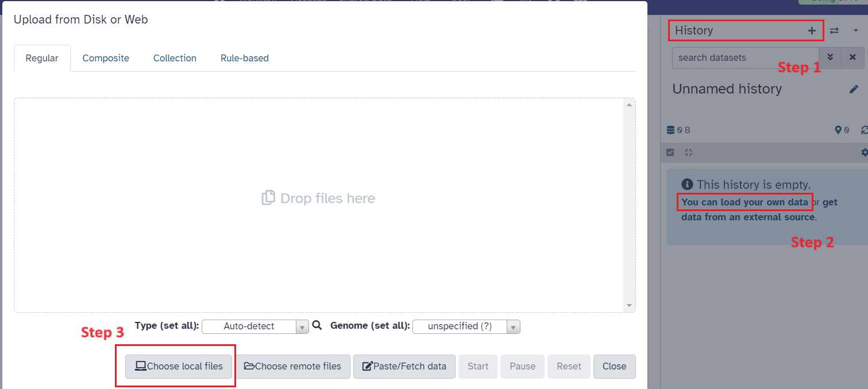Toggle the select-all datasets checkbox
868x389 pixels.
click(670, 153)
